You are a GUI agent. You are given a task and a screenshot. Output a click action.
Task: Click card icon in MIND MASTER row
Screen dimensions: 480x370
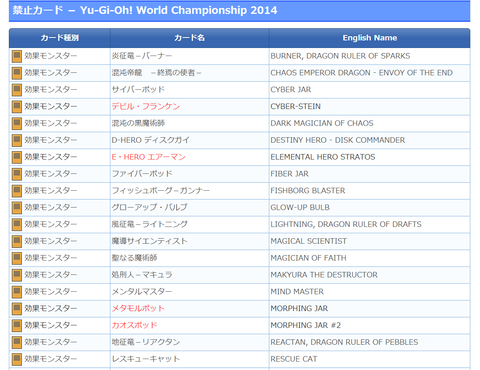pos(17,292)
